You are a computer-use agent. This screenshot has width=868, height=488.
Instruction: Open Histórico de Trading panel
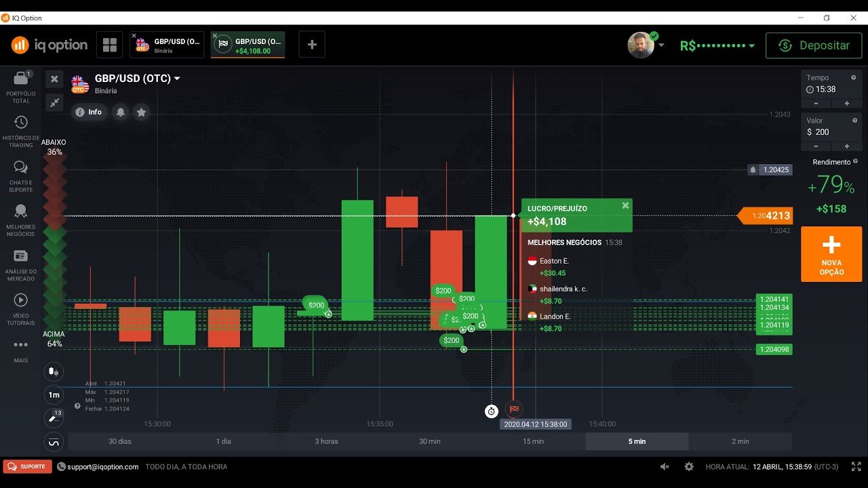21,131
